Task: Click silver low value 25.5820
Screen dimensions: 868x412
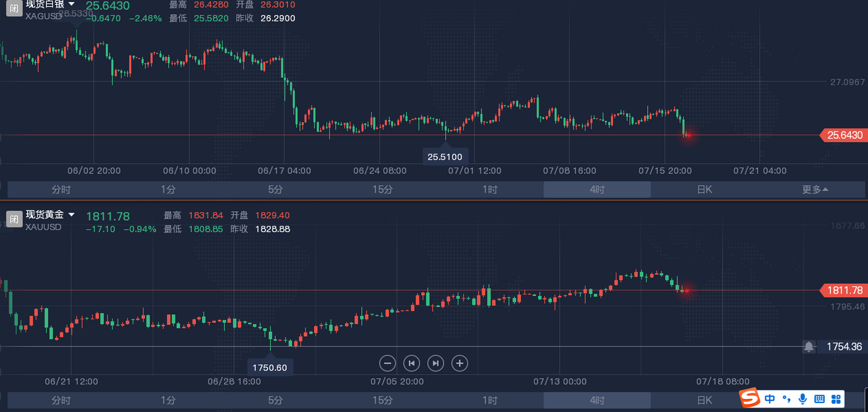Action: 211,18
